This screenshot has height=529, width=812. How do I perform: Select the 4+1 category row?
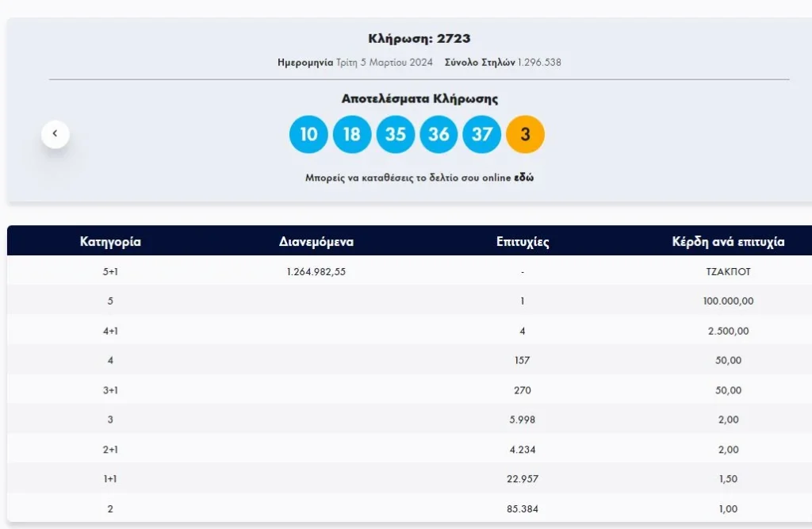(110, 331)
